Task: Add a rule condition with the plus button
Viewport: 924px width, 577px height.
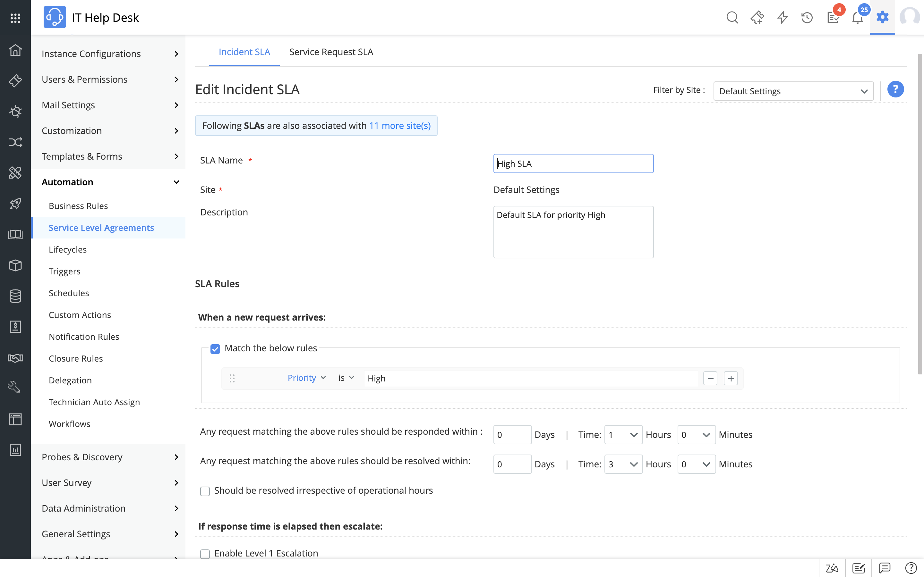Action: pos(731,378)
